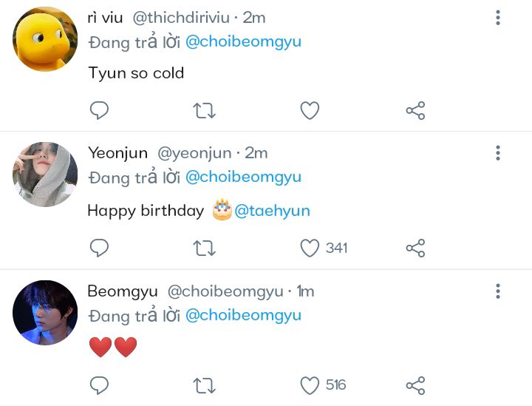Open more options for Yeonjun's tweet
532x406 pixels.
[x=498, y=153]
